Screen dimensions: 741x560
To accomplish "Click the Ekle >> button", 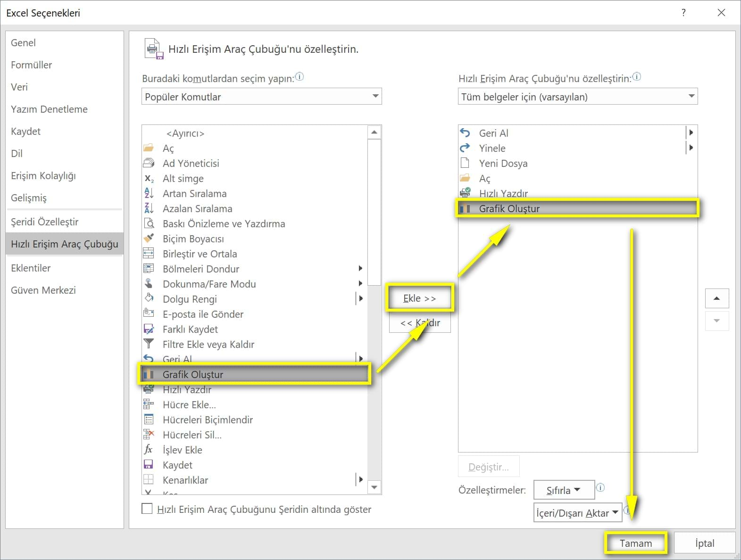I will point(420,298).
